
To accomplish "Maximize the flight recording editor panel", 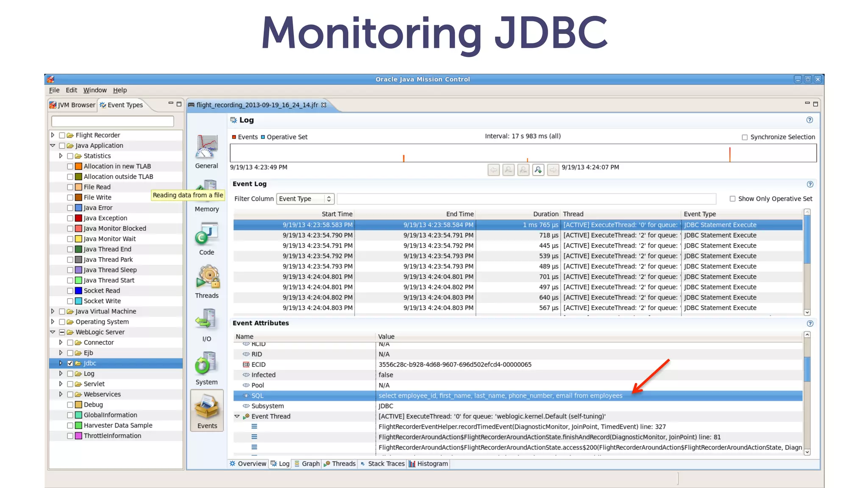I will 815,104.
